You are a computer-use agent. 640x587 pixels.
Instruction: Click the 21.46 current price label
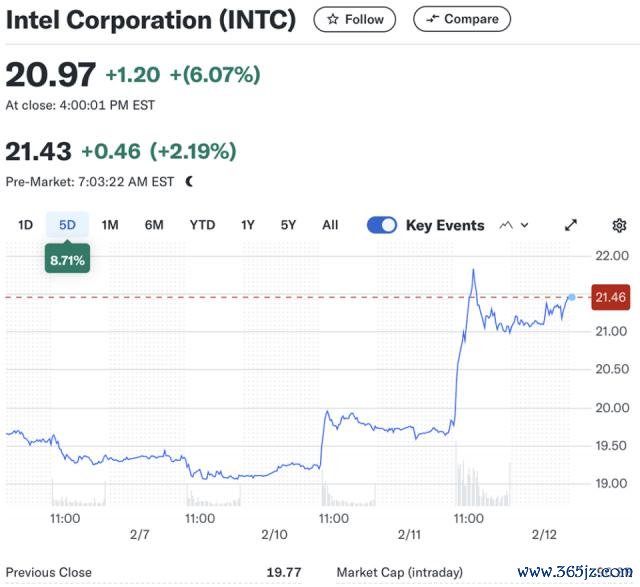[x=610, y=297]
